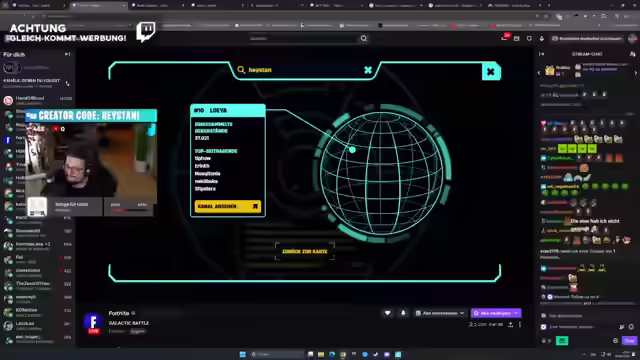Click Zurück zur Karte button

[304, 251]
